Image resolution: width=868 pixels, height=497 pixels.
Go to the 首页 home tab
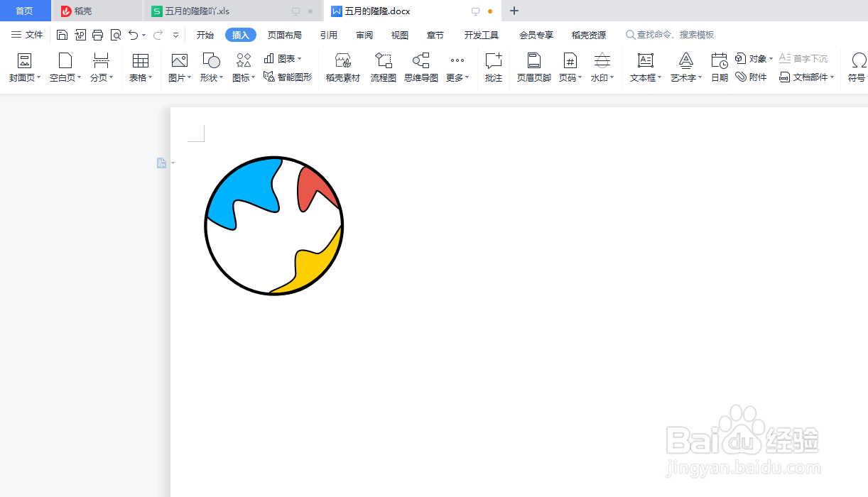pyautogui.click(x=25, y=11)
